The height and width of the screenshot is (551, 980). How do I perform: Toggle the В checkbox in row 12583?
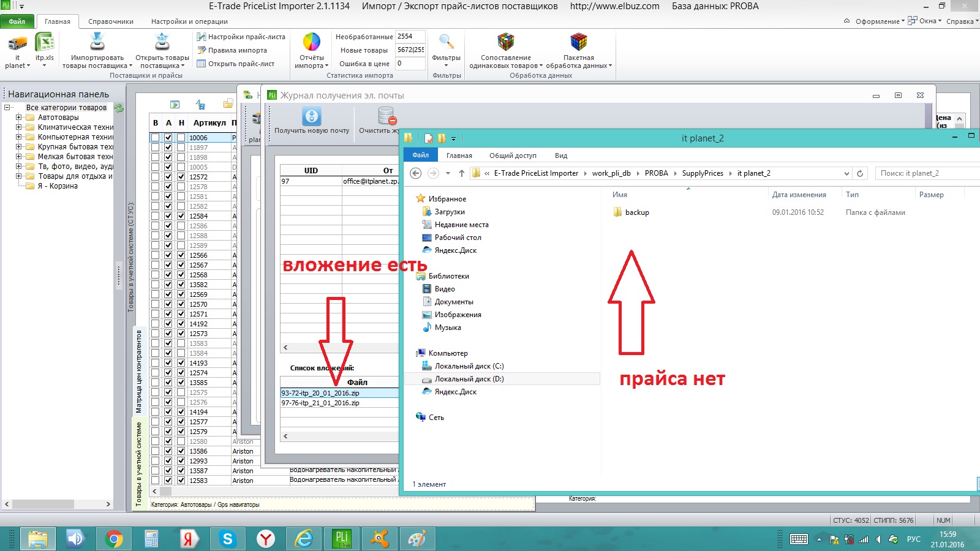pyautogui.click(x=155, y=481)
